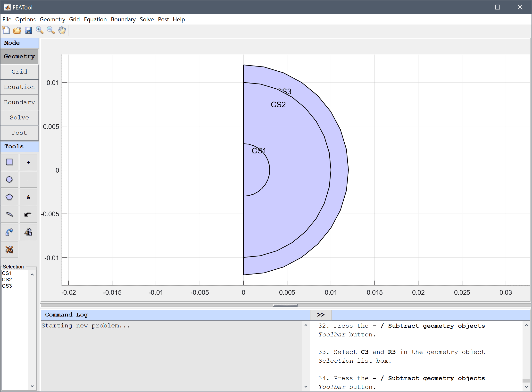This screenshot has height=392, width=532.
Task: Switch to Boundary mode
Action: [x=19, y=102]
